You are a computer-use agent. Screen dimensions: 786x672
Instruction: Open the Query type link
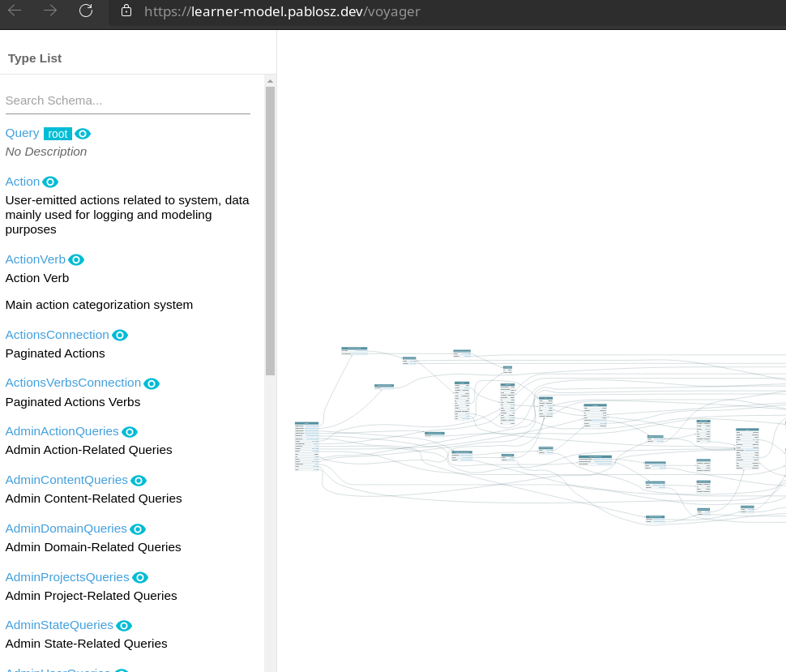(22, 133)
